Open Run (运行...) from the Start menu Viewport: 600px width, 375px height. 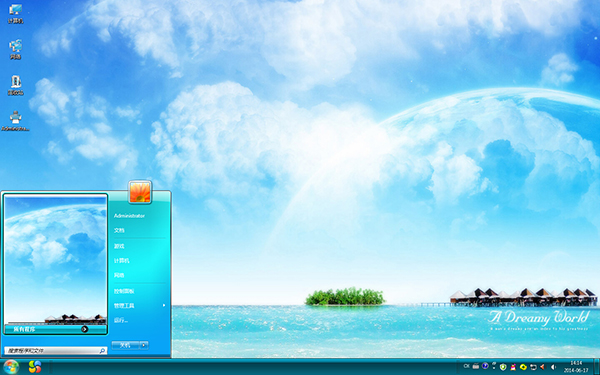tap(121, 320)
